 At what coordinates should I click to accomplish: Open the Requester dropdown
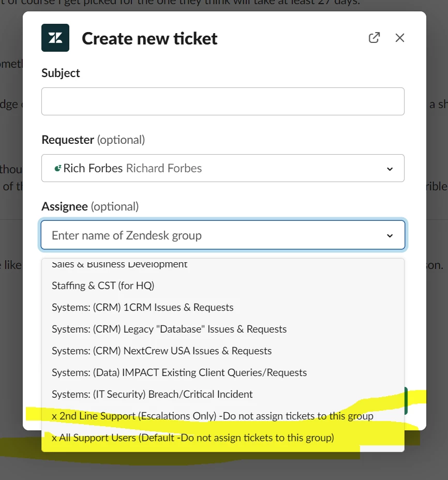[x=223, y=168]
